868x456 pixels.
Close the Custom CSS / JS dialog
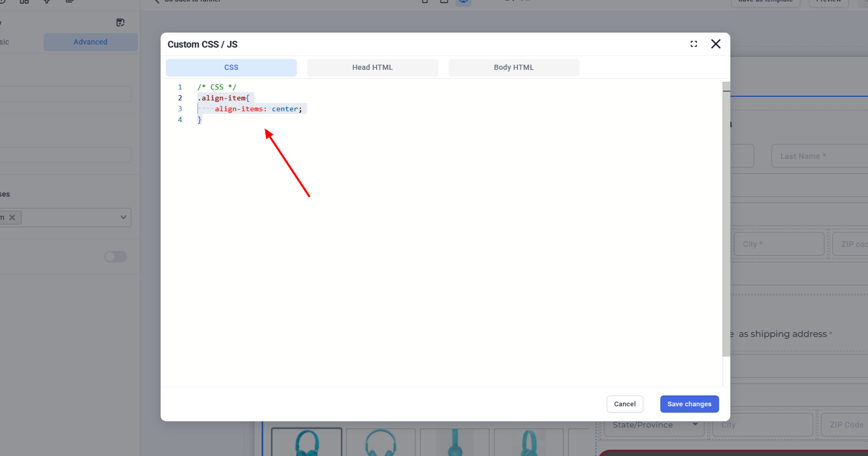click(716, 44)
